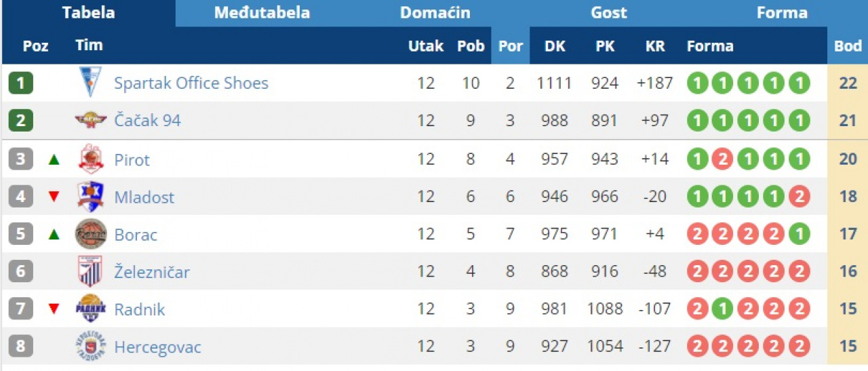The width and height of the screenshot is (868, 371).
Task: Click the Mladost team logo
Action: coord(90,197)
